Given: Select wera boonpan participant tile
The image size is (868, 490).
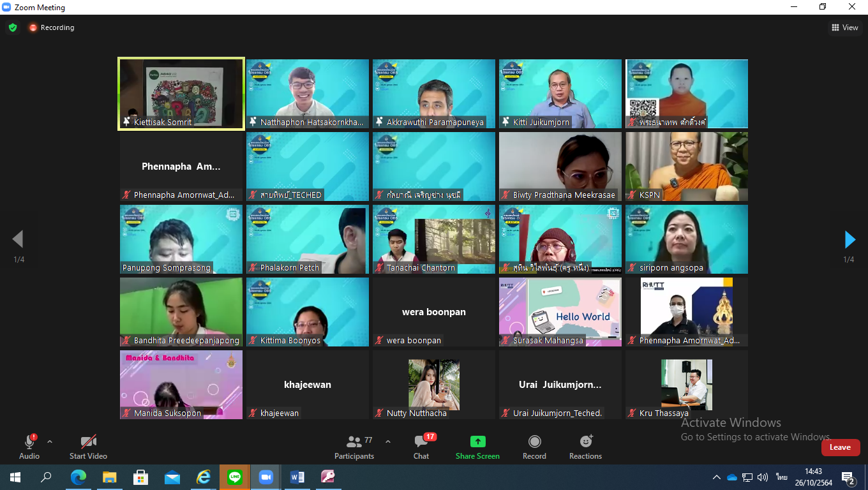Looking at the screenshot, I should [434, 312].
